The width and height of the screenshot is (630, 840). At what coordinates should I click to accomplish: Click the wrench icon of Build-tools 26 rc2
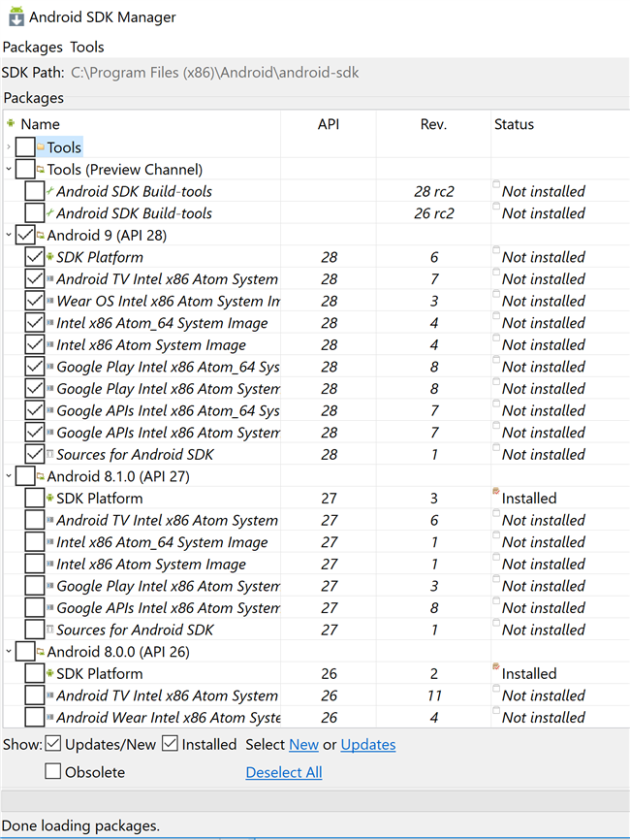tap(49, 212)
